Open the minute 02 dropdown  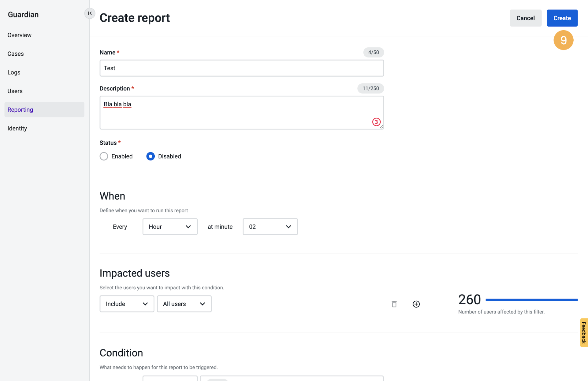pos(270,227)
